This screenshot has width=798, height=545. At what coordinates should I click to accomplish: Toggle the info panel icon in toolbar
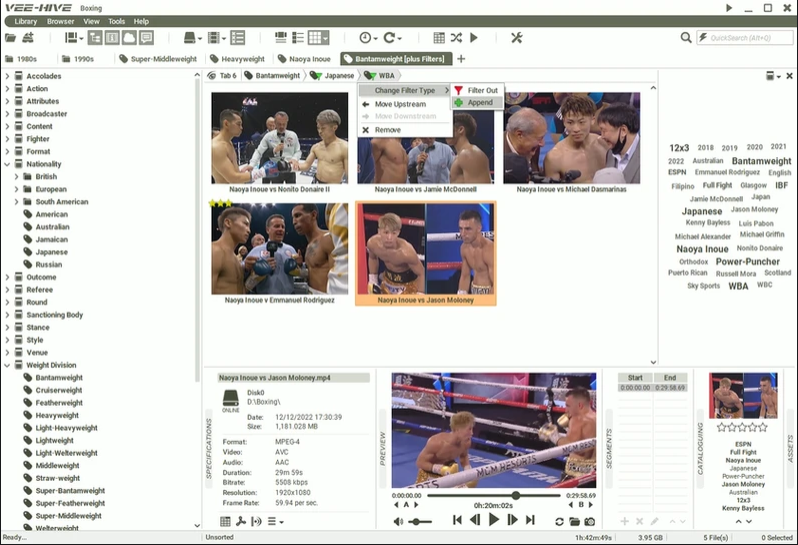point(112,38)
